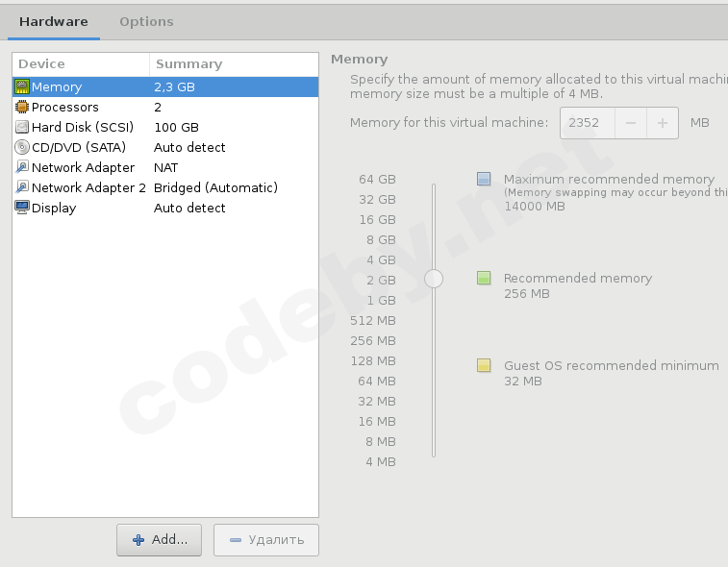The image size is (728, 567).
Task: Click the 128 MB slider scale label
Action: (x=373, y=361)
